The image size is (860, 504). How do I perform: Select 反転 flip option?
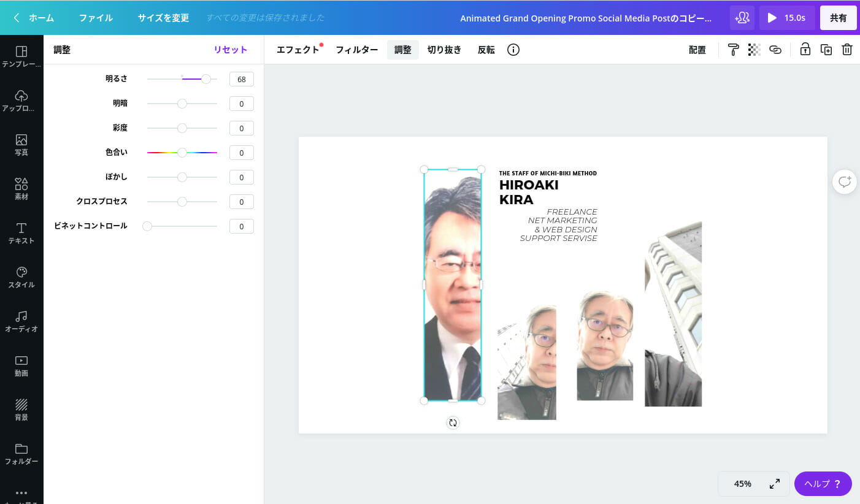point(486,50)
